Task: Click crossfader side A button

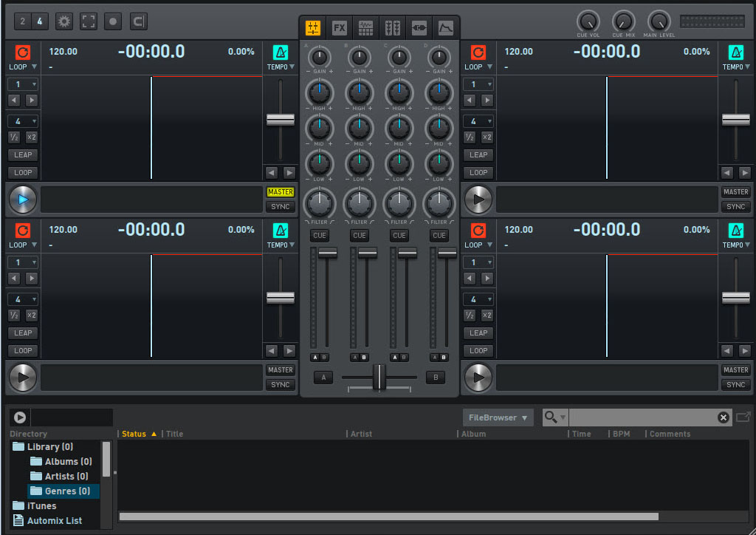Action: point(323,378)
